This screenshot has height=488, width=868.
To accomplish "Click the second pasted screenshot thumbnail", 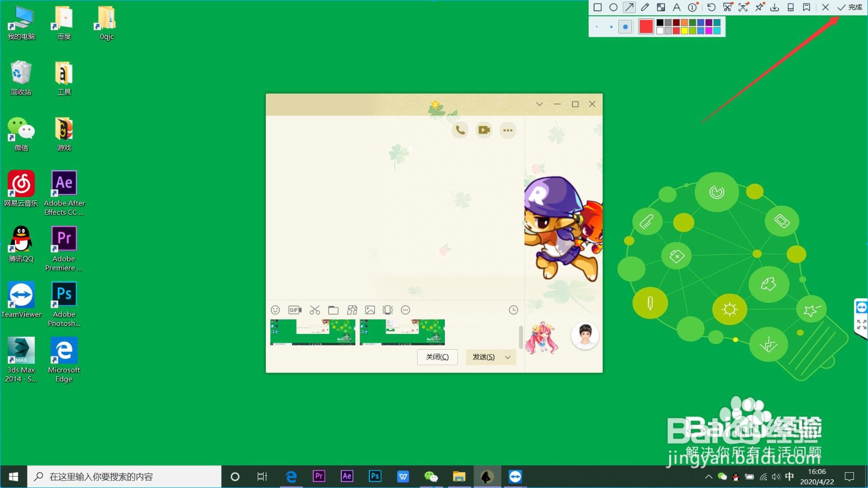I will [x=402, y=332].
